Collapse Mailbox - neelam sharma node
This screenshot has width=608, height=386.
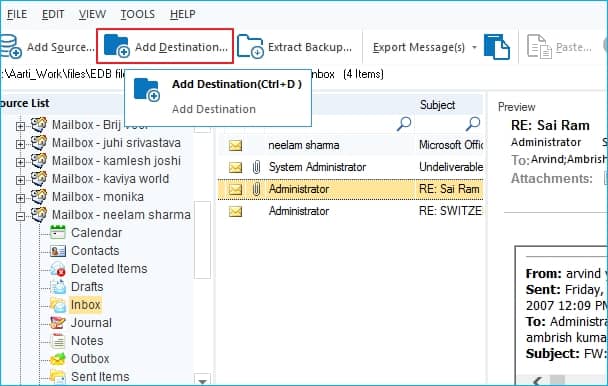pos(20,216)
